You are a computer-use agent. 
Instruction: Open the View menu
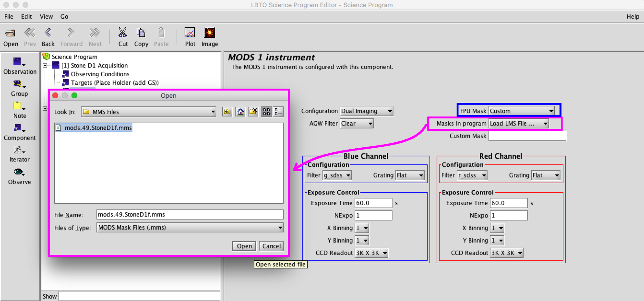[46, 17]
